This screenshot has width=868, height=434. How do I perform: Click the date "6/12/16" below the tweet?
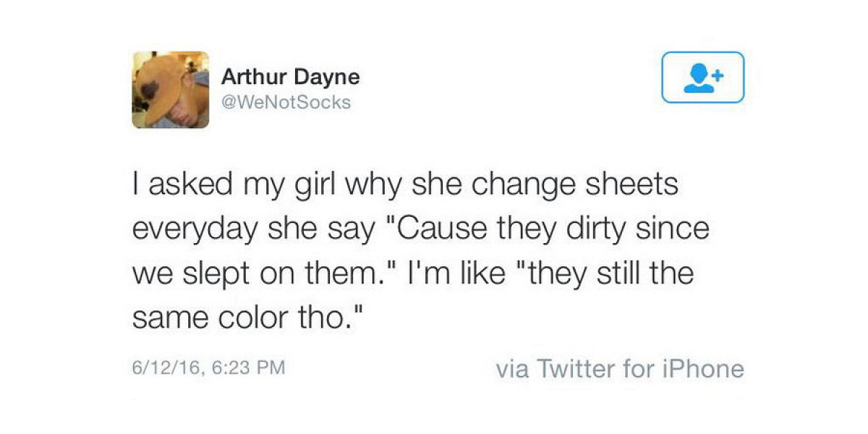tap(164, 368)
